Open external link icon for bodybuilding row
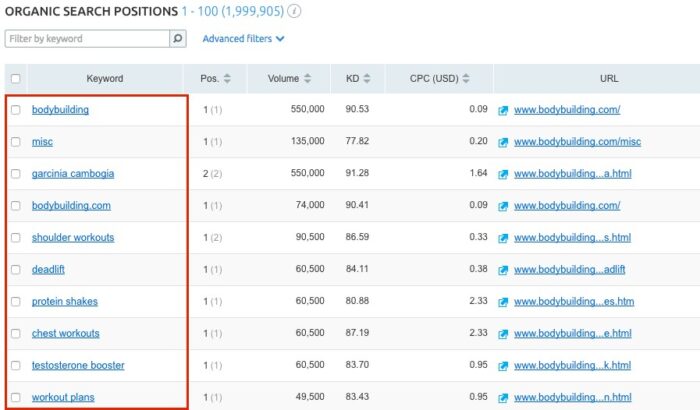700x410 pixels. click(x=503, y=110)
